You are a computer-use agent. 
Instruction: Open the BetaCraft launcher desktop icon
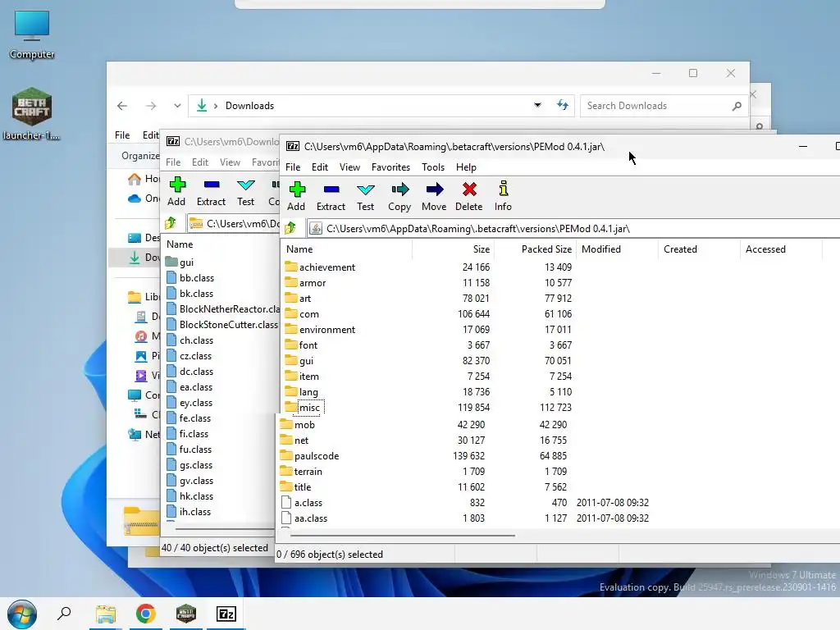tap(32, 113)
